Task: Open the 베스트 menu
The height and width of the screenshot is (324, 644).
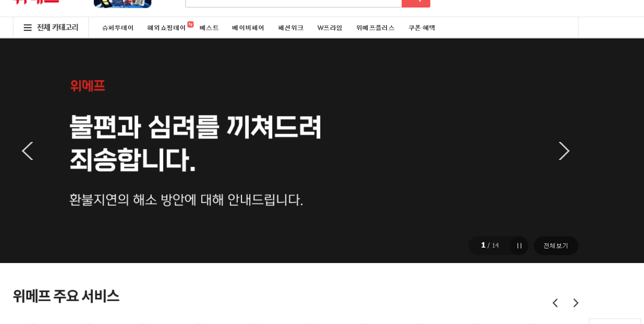Action: (x=209, y=28)
